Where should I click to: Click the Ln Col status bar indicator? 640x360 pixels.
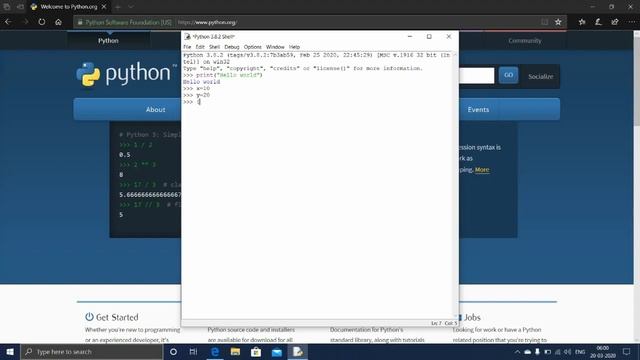tap(444, 323)
